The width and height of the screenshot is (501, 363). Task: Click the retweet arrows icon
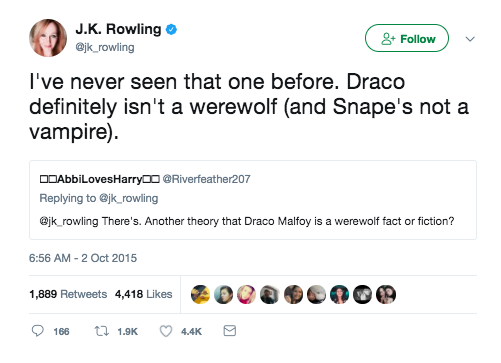101,331
